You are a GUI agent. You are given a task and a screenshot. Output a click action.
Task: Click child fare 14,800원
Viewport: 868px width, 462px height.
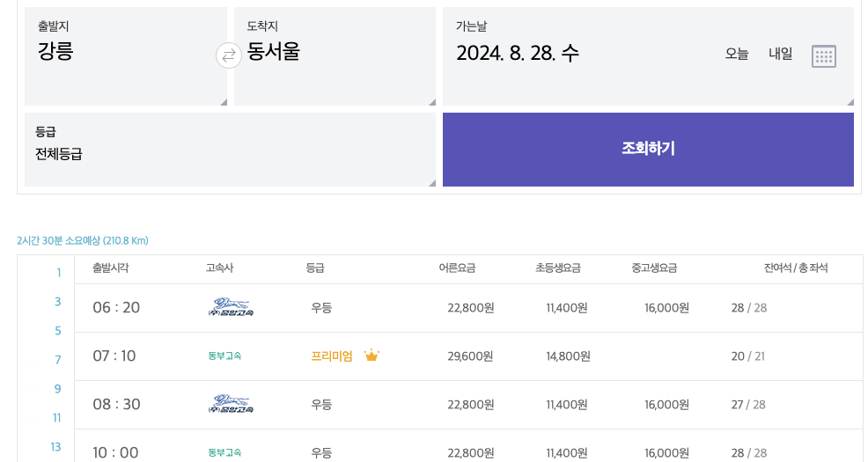coord(568,356)
